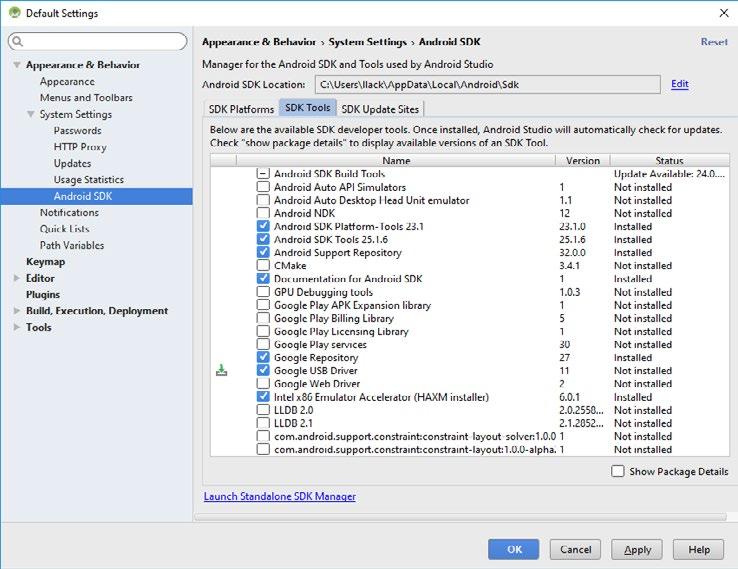Expand the Editor tree node
The width and height of the screenshot is (738, 569).
[x=17, y=278]
